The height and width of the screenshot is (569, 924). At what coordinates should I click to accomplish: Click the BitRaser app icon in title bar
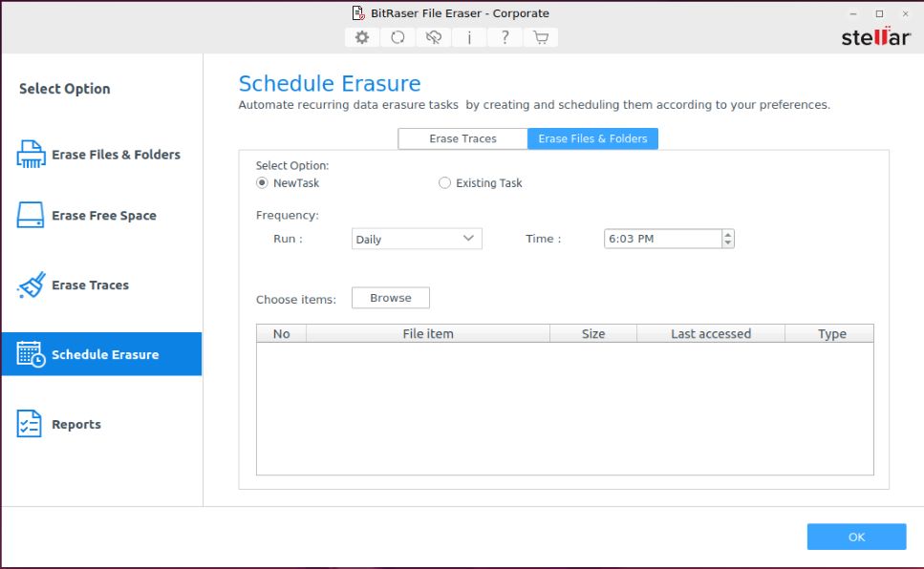(358, 13)
